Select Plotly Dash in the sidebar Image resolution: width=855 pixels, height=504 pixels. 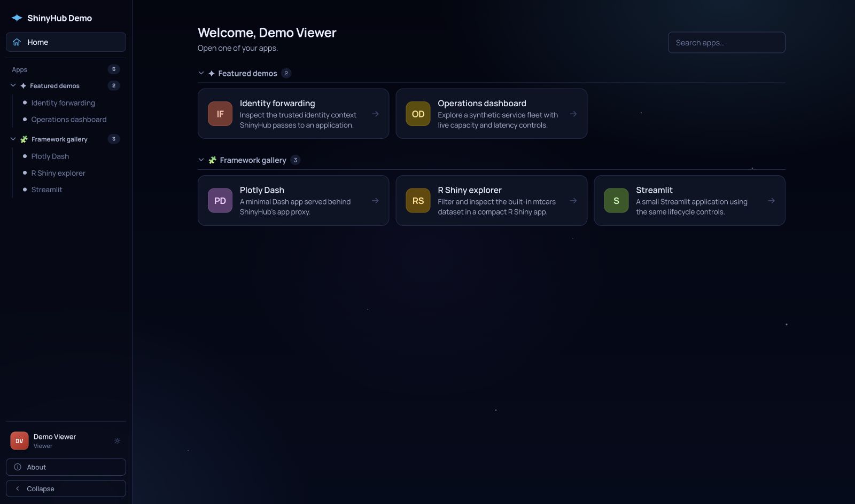coord(50,156)
